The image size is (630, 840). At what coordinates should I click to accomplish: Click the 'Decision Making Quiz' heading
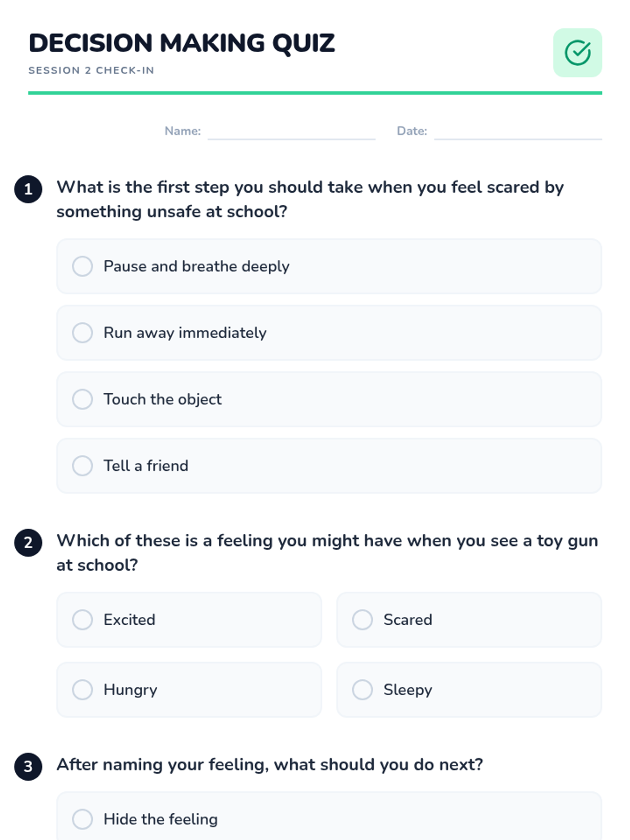pyautogui.click(x=182, y=43)
